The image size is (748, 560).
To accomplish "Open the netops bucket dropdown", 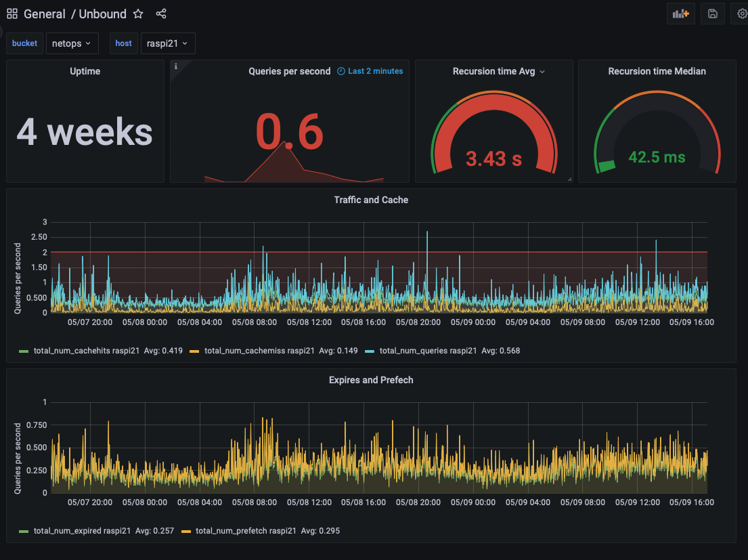I will (72, 43).
